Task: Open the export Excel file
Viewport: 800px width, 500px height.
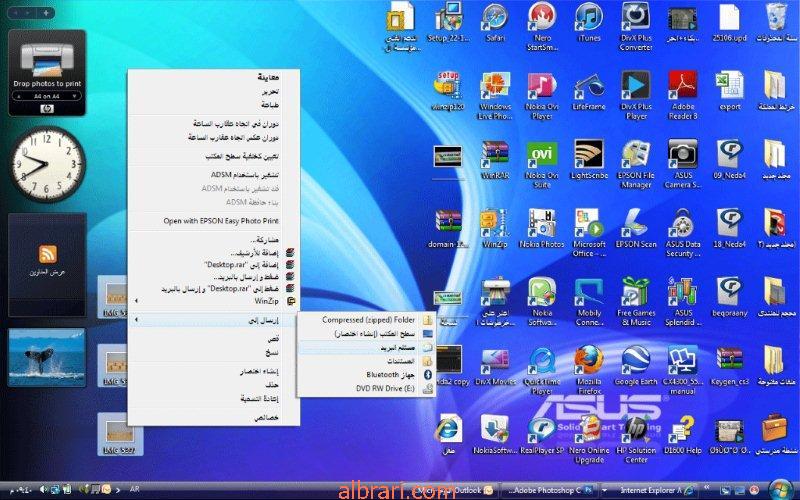Action: click(x=730, y=92)
